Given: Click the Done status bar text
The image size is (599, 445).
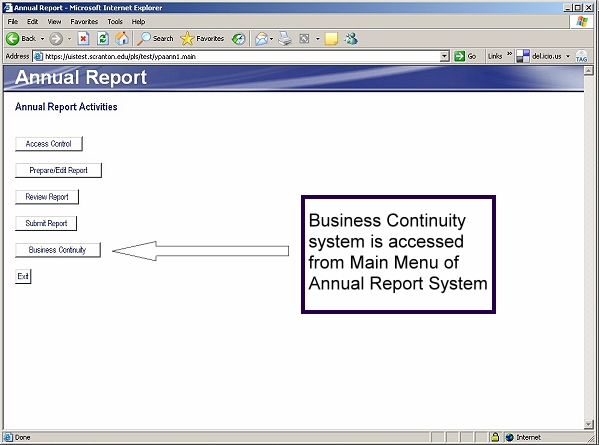Looking at the screenshot, I should point(23,437).
